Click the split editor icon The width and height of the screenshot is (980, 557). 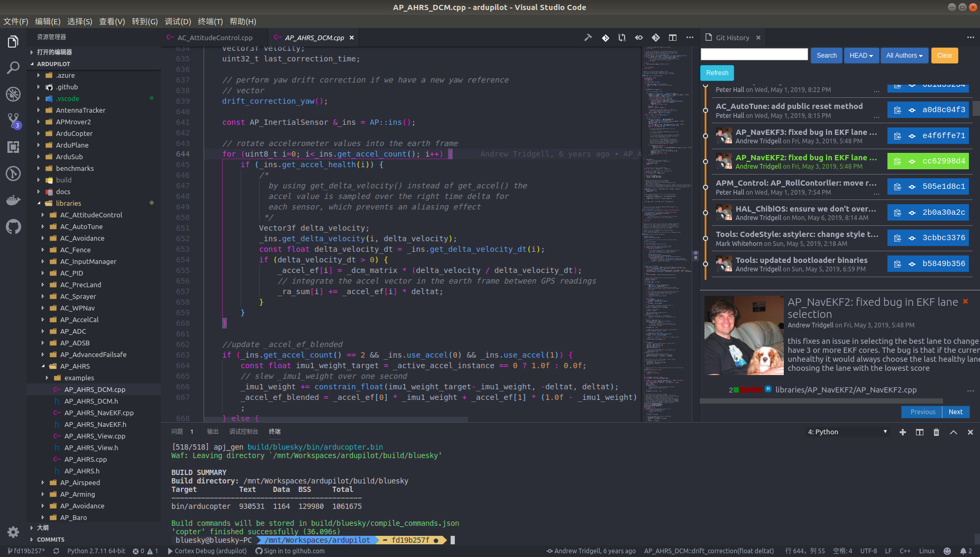(673, 38)
